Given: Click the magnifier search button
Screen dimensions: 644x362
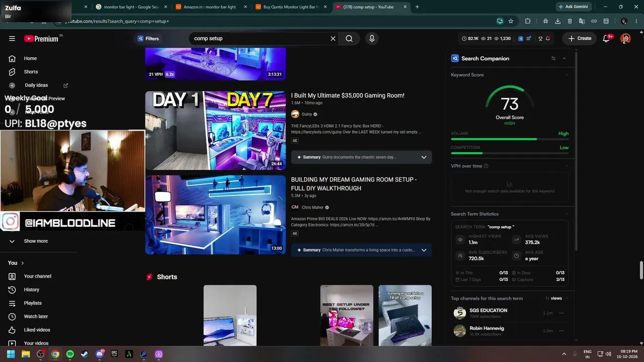Looking at the screenshot, I should (349, 38).
